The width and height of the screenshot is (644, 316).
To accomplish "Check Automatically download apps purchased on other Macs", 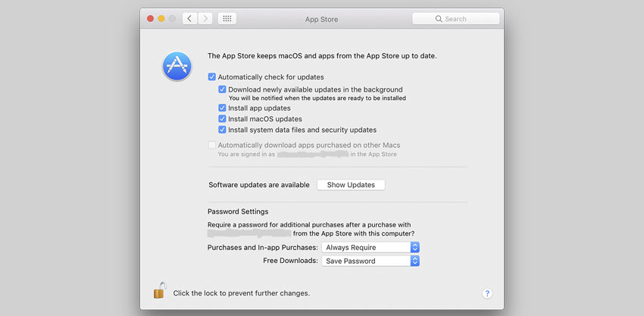I will pyautogui.click(x=212, y=145).
